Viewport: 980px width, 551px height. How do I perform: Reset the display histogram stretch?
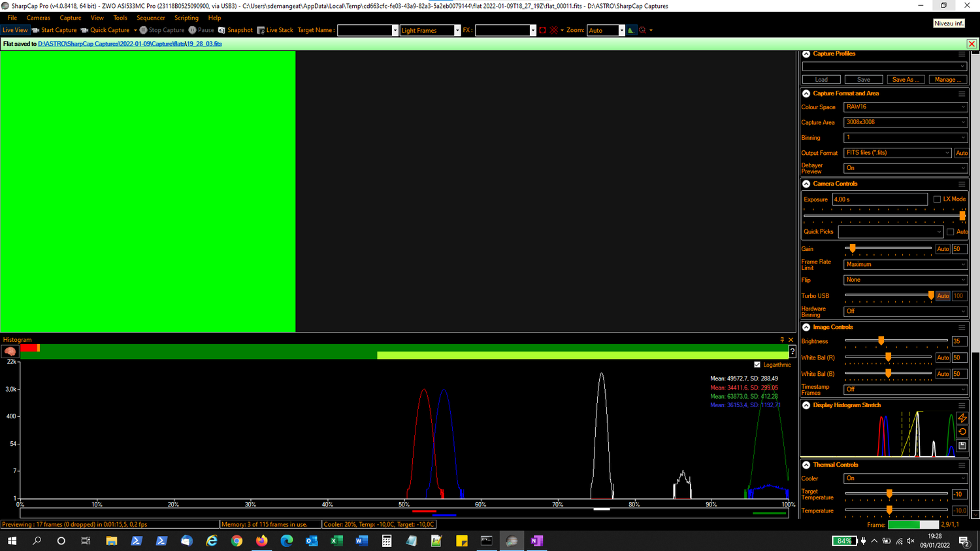[x=962, y=432]
